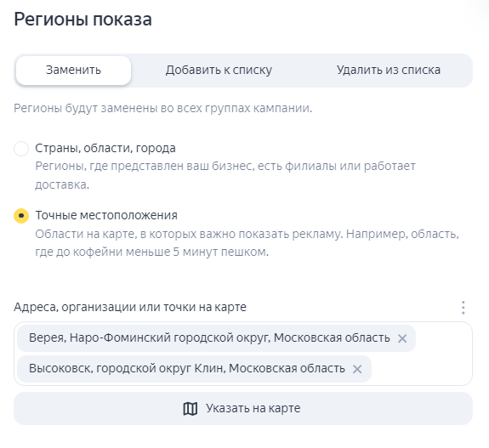Click the Страны, области, города label text
This screenshot has height=448, width=489.
coord(105,148)
